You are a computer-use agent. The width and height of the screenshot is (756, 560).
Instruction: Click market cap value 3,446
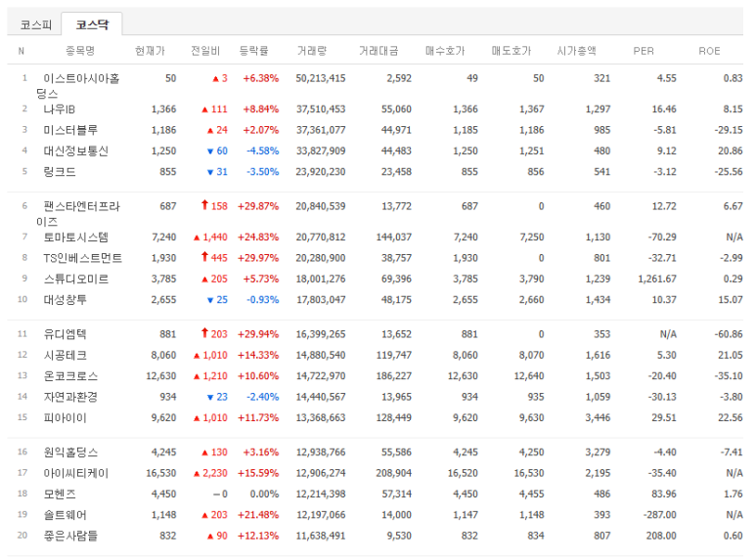click(x=598, y=418)
